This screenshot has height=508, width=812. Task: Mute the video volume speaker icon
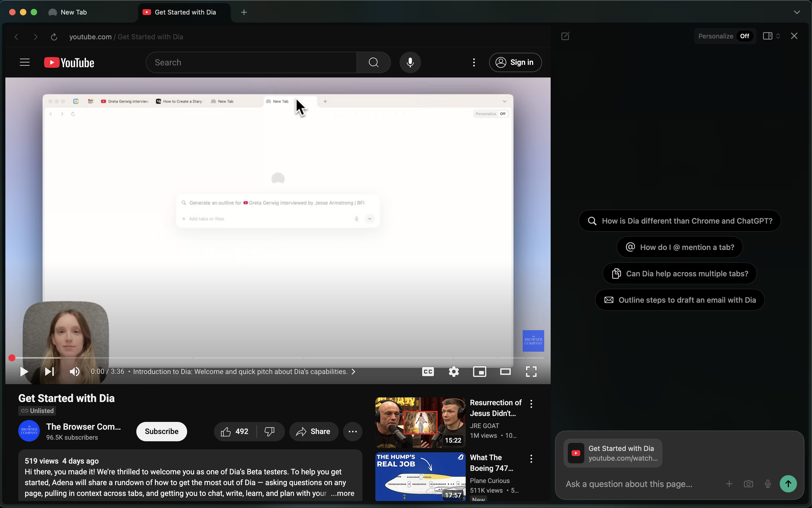point(74,372)
